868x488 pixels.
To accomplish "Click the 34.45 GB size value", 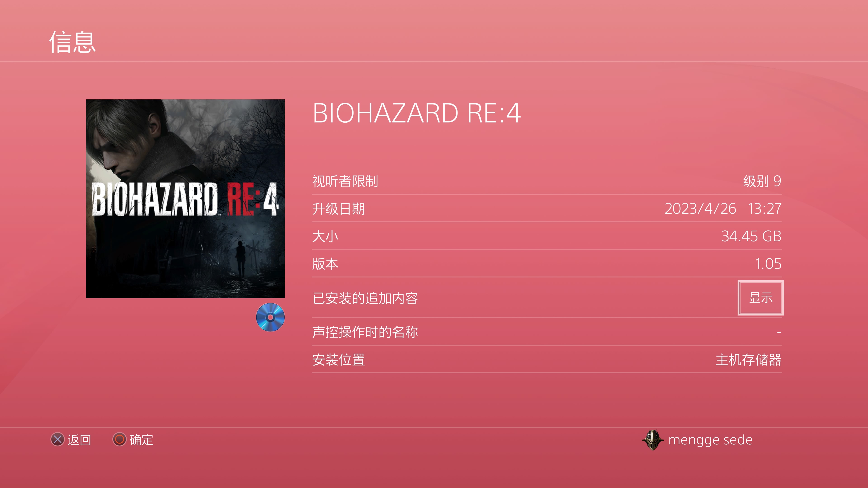I will 751,236.
